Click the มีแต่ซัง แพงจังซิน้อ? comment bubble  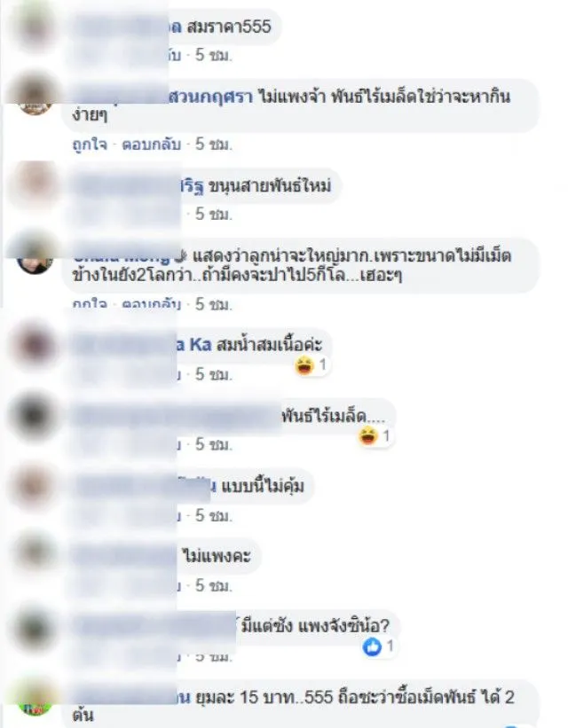(315, 626)
